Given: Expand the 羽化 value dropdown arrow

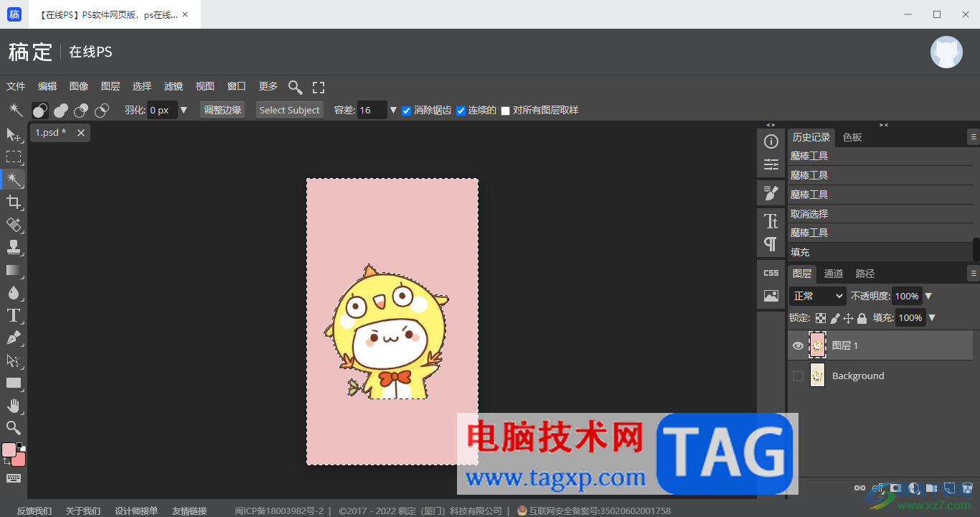Looking at the screenshot, I should 184,110.
